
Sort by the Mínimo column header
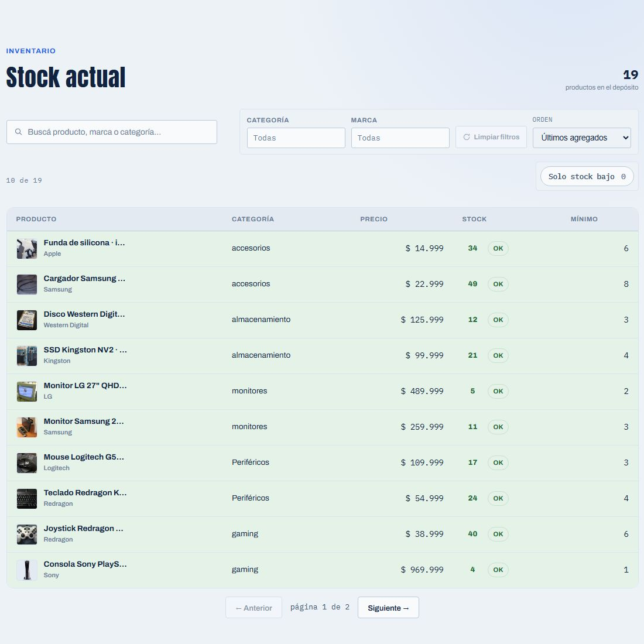pyautogui.click(x=584, y=219)
